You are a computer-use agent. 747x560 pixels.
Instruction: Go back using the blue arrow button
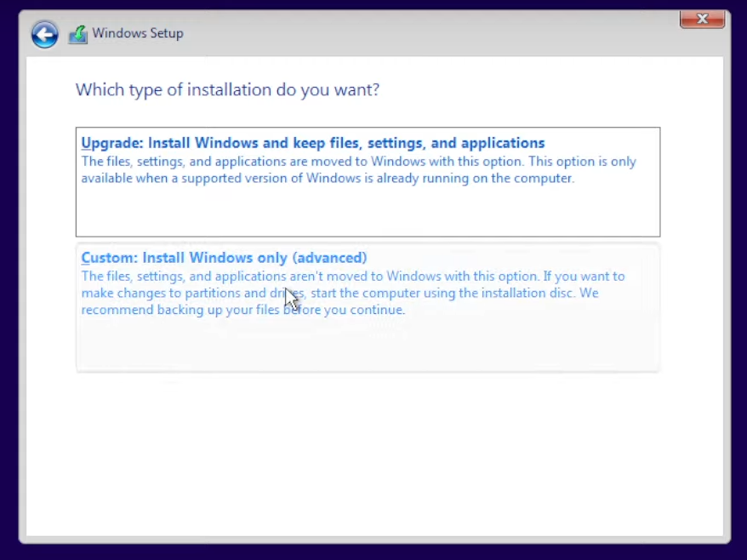(x=45, y=34)
